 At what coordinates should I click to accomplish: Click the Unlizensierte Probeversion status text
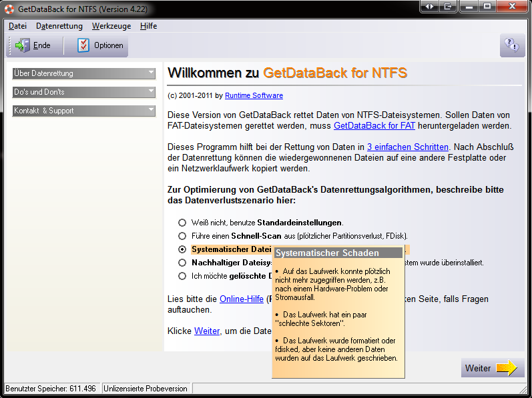tap(146, 389)
